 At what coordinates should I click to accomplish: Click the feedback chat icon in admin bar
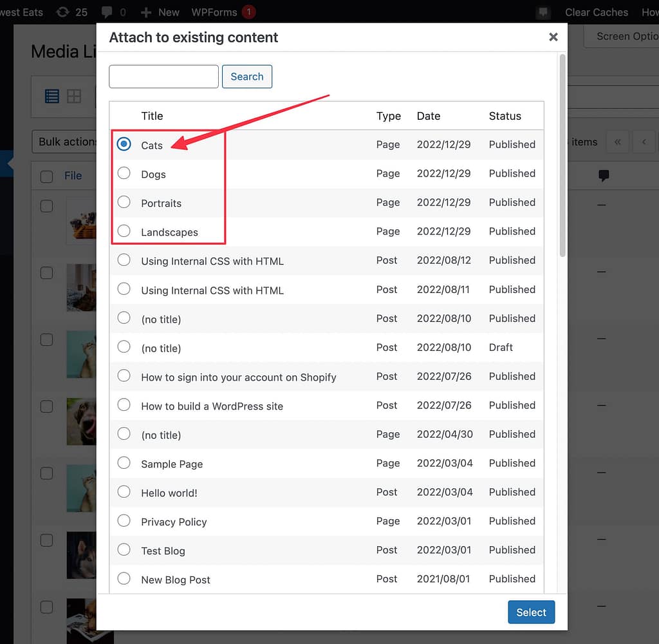(543, 12)
